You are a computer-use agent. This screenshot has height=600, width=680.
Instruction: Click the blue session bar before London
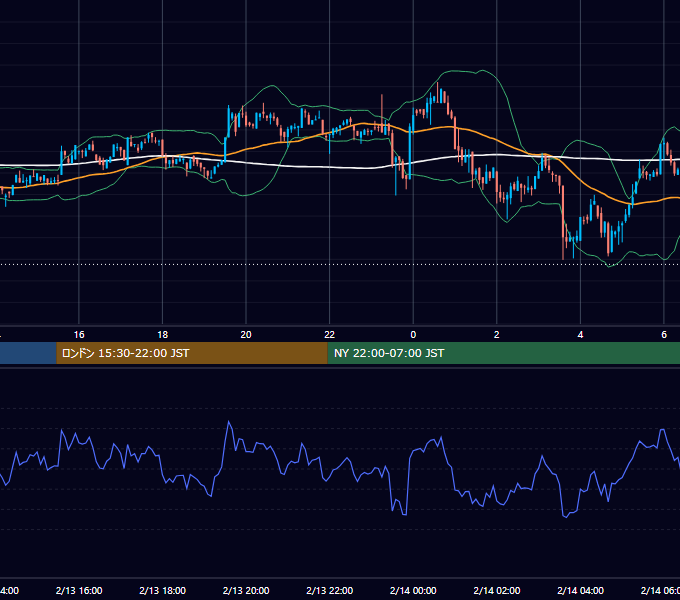(x=28, y=353)
